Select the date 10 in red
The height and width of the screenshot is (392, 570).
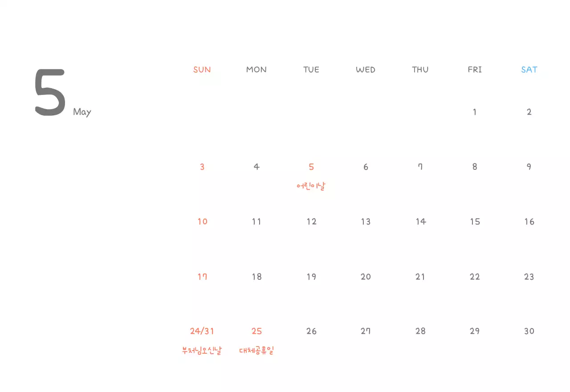[203, 221]
